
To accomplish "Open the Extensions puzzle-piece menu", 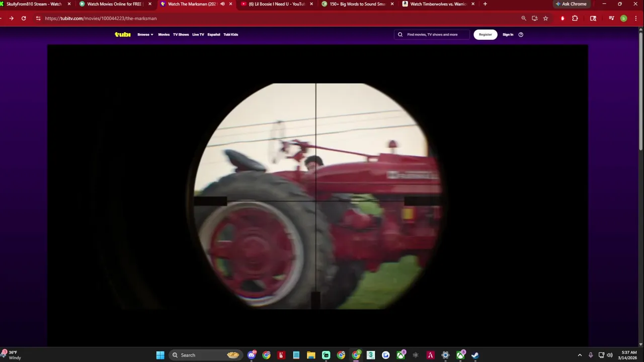I will tap(575, 18).
